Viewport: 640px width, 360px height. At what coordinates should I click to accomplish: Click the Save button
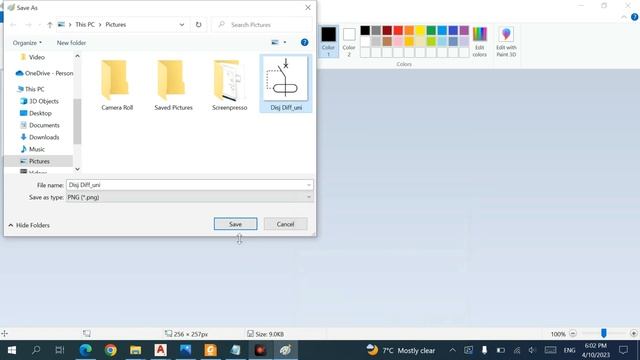coord(236,224)
